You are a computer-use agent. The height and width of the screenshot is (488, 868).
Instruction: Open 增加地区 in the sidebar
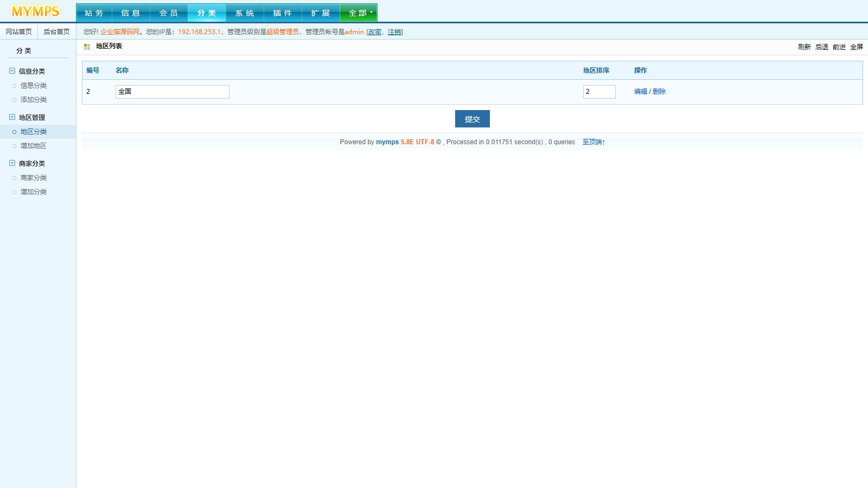tap(34, 146)
